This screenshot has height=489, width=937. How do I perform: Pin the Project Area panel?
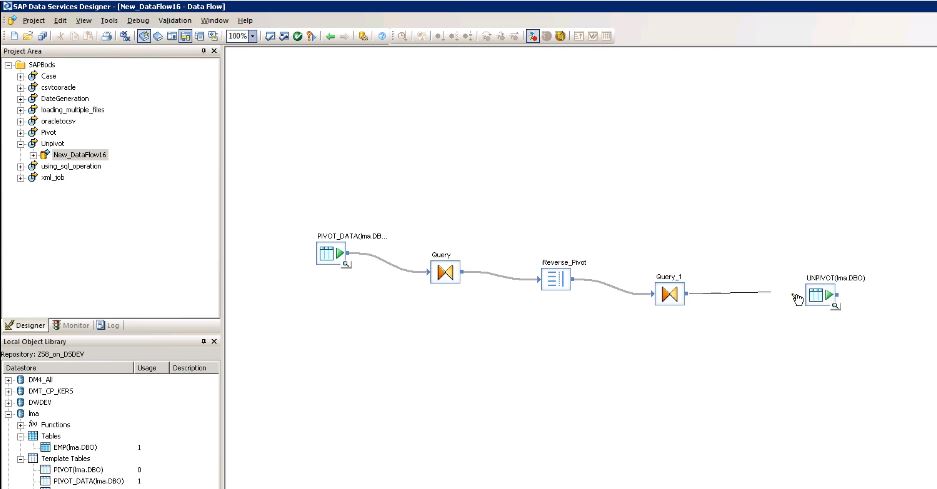203,51
